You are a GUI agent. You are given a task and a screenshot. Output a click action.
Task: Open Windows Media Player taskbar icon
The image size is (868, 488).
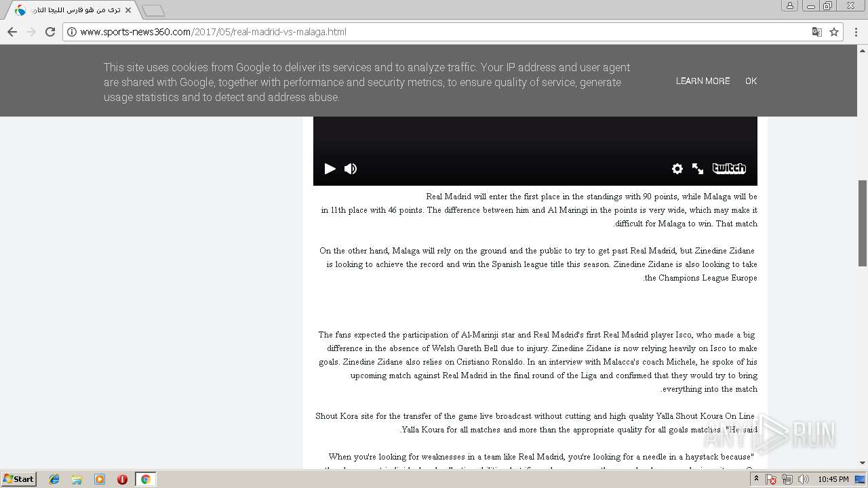click(100, 479)
